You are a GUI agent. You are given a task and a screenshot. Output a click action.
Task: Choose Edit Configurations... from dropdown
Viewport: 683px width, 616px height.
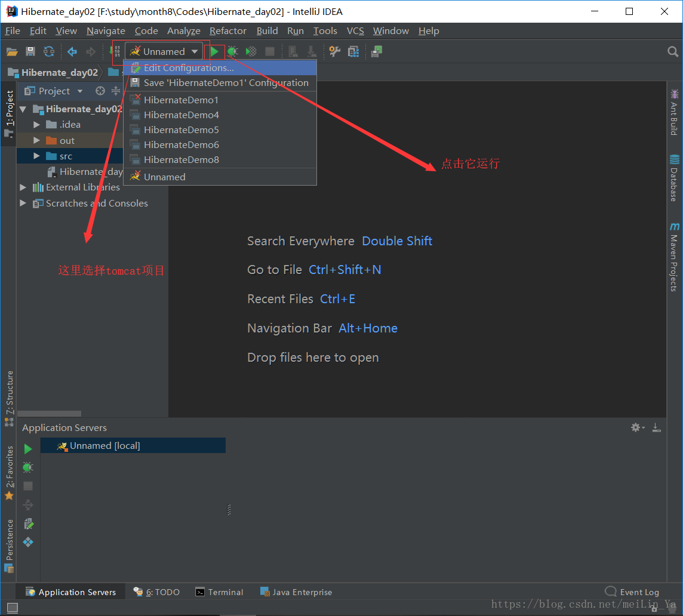(220, 68)
